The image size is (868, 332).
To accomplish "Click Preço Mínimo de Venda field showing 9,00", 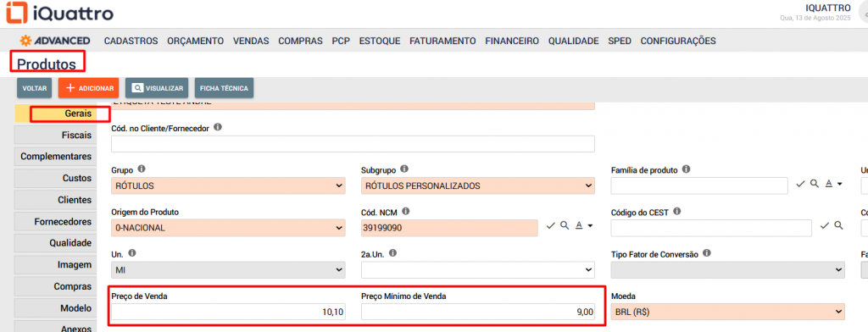I will (478, 312).
